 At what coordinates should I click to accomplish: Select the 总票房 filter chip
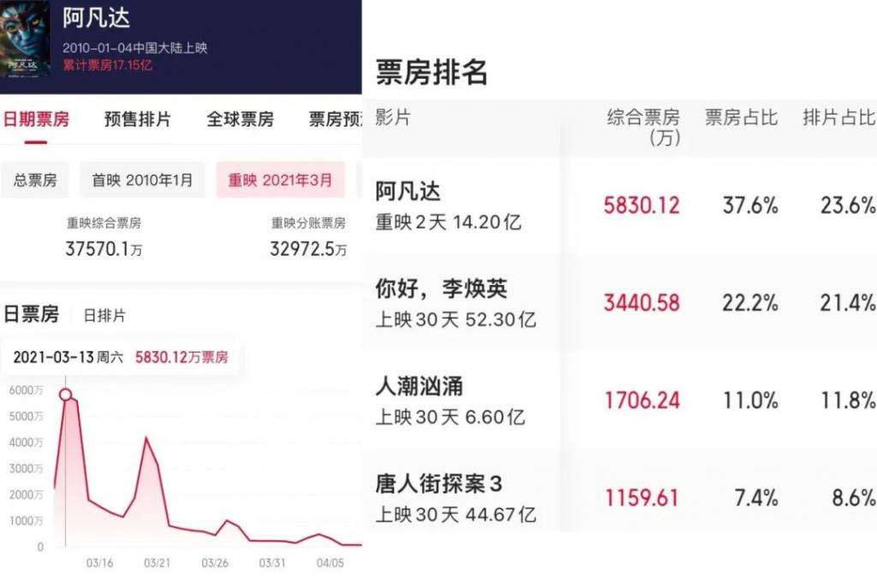(x=35, y=181)
